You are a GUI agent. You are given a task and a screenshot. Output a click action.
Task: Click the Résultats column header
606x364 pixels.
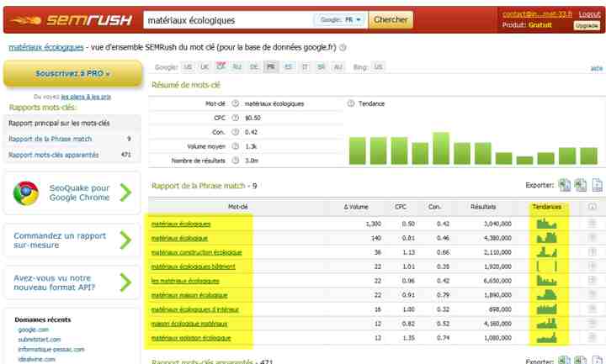point(483,207)
